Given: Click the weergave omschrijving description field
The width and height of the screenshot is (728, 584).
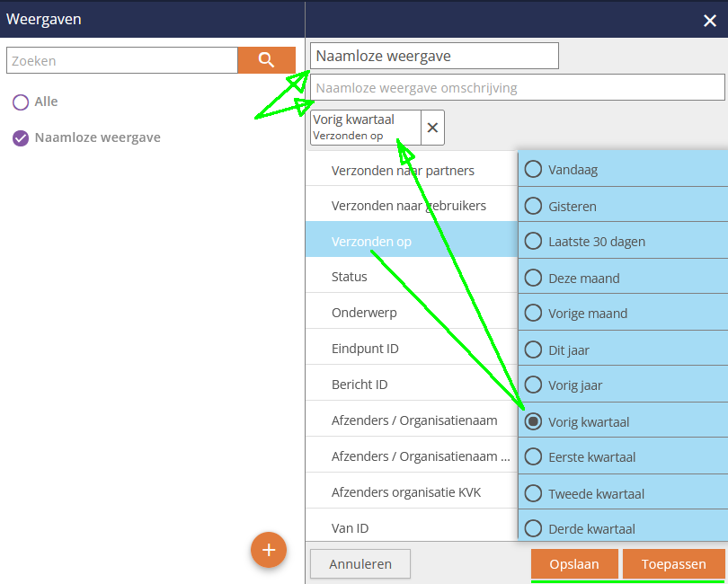Looking at the screenshot, I should tap(517, 88).
